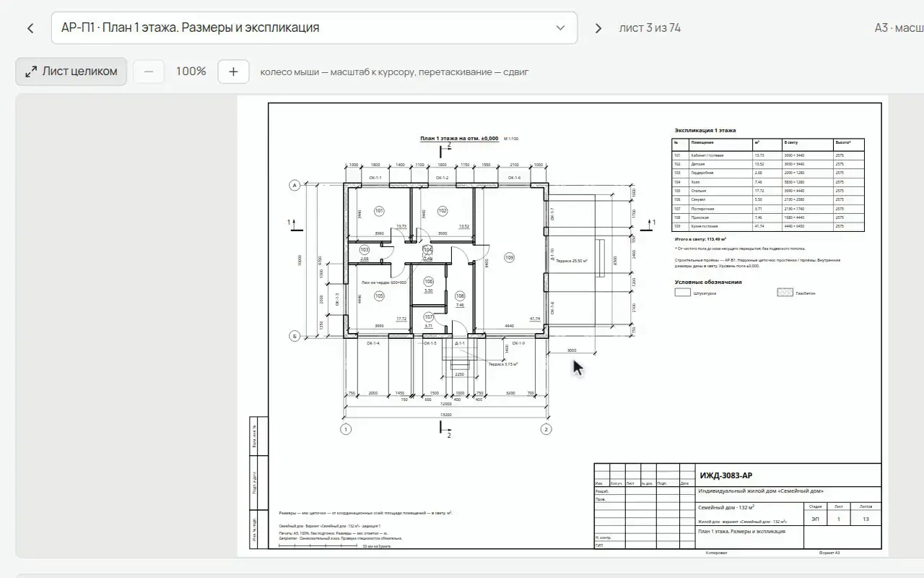Open the sheet selector dropdown АР-П1

314,28
